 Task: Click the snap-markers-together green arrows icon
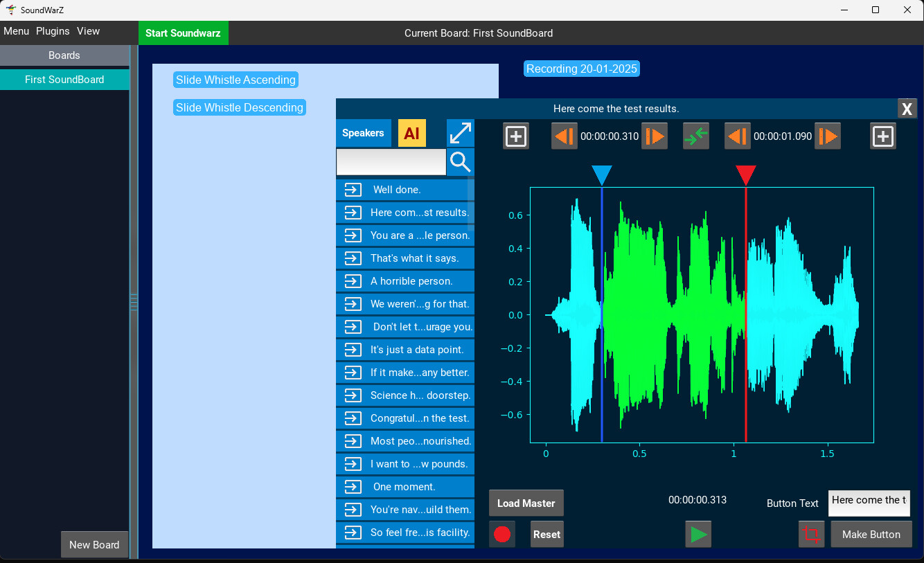click(x=695, y=136)
